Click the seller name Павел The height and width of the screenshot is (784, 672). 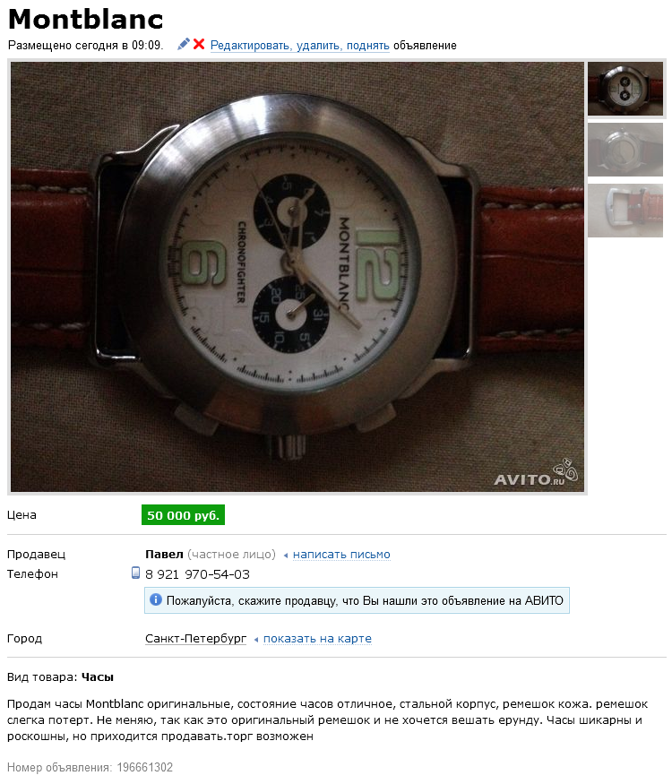click(x=164, y=555)
